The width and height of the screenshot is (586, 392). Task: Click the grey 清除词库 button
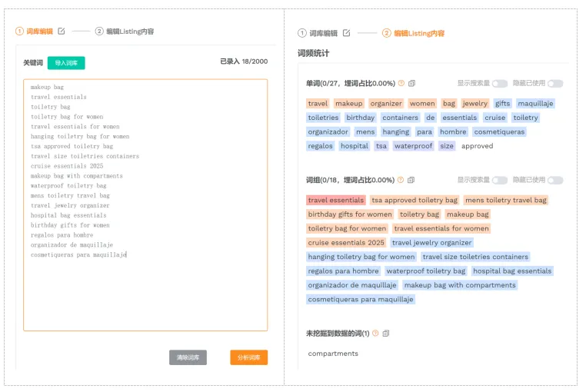point(188,357)
